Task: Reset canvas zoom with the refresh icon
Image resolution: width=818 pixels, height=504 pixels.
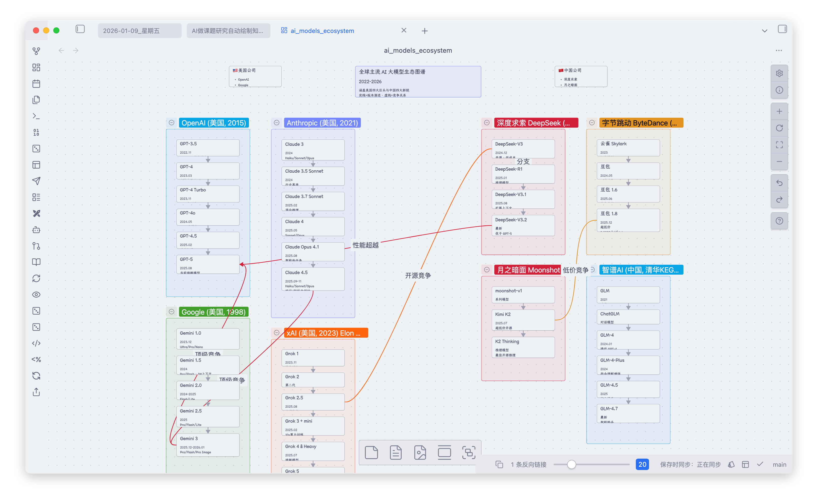Action: (x=779, y=128)
